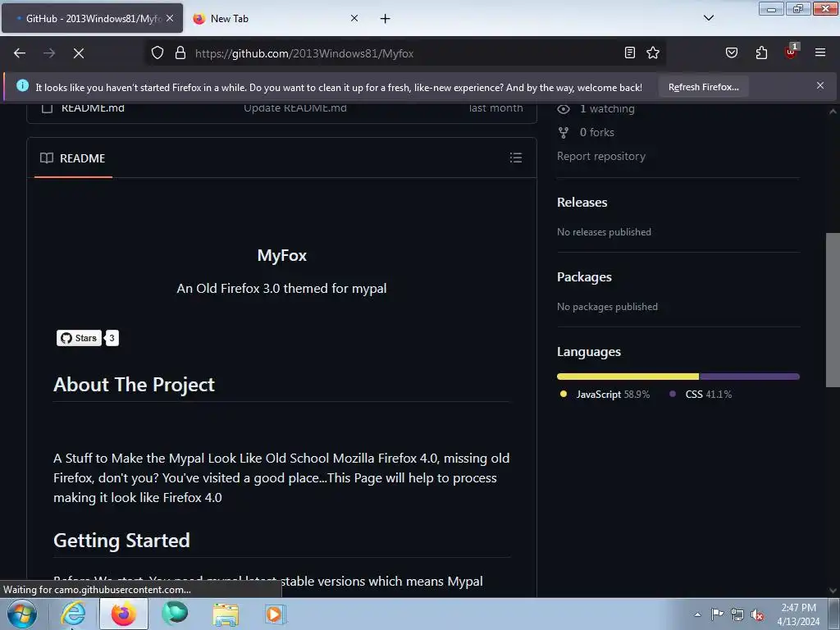Close the GitHub tab
Screen dimensions: 840x630
(x=170, y=18)
